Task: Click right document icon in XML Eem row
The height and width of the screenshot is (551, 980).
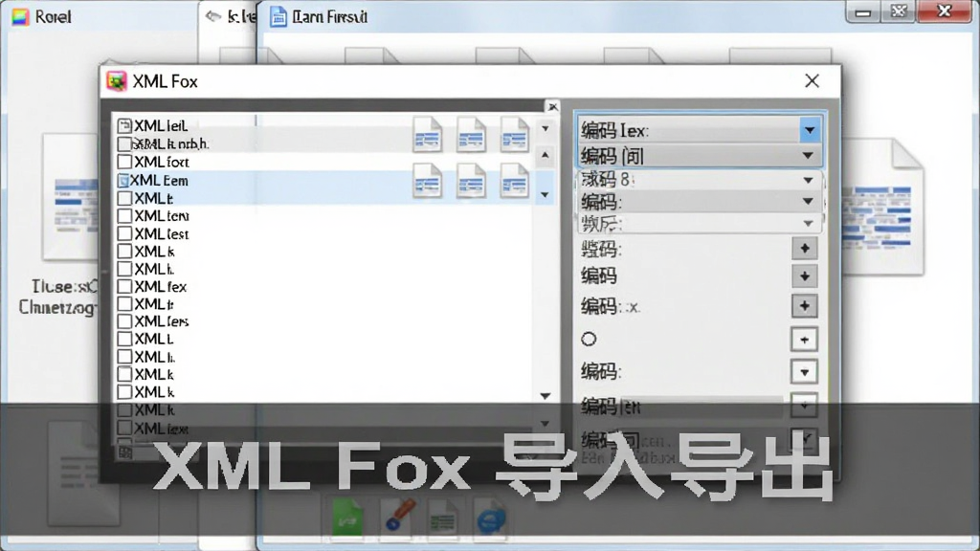Action: (514, 181)
